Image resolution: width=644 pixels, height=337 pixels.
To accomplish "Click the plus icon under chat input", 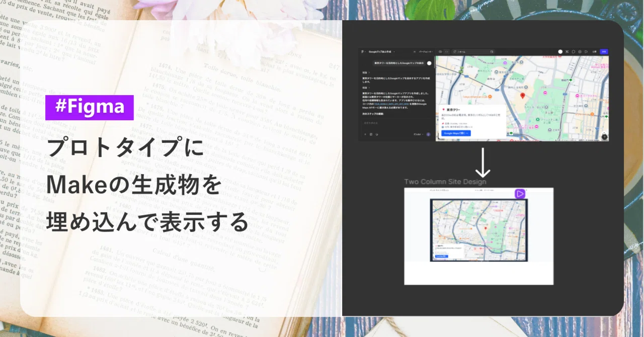I will 365,134.
